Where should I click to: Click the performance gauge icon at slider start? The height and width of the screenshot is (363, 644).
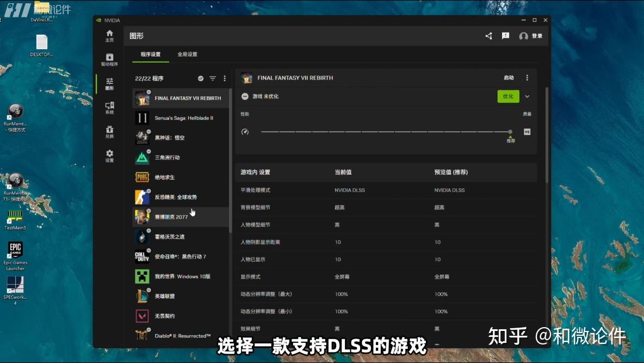[245, 132]
